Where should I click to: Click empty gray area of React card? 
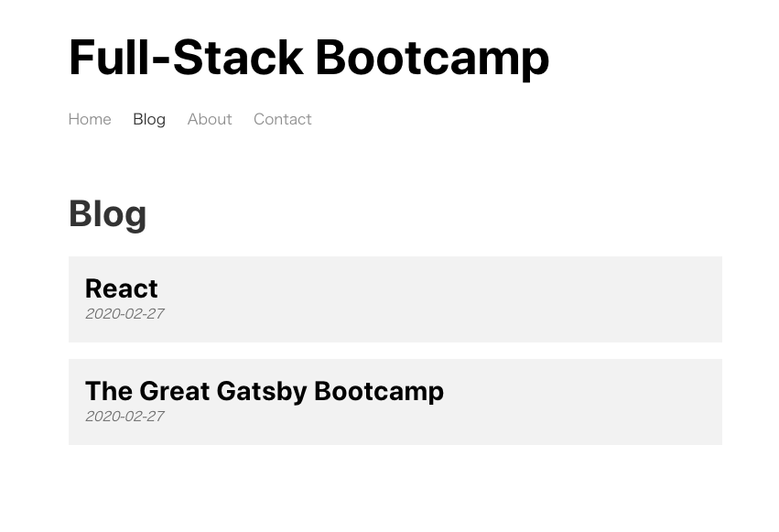coord(447,299)
